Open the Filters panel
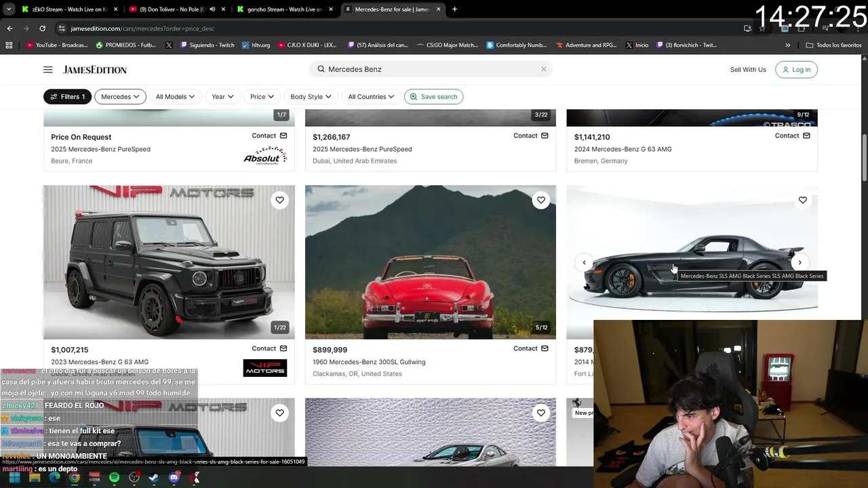Screen dimensions: 868x488 point(67,97)
